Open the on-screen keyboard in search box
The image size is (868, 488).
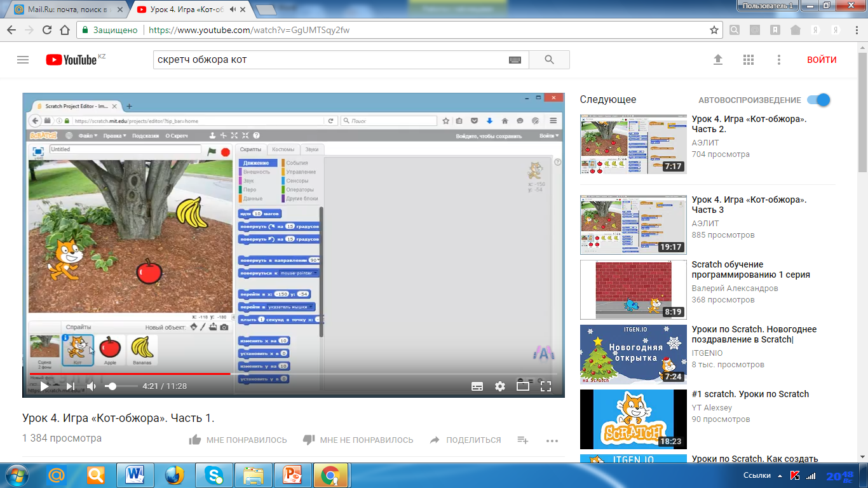tap(515, 60)
